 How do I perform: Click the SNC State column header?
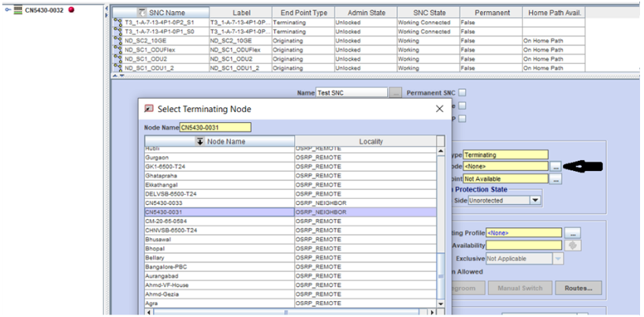[x=429, y=13]
